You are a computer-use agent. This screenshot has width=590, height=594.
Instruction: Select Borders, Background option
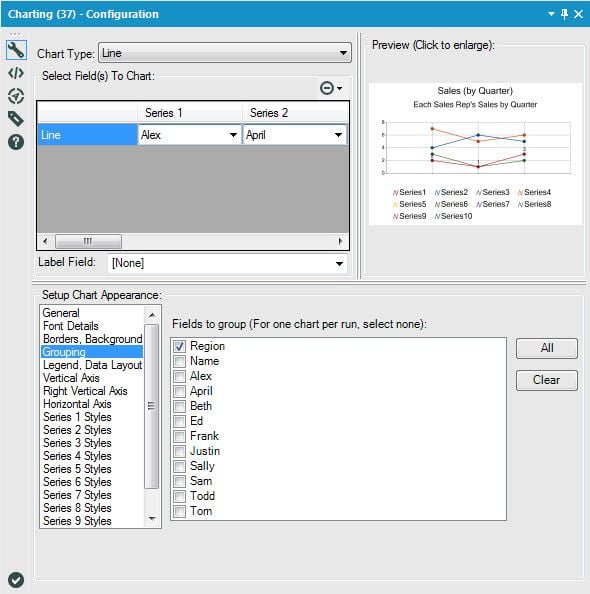[92, 339]
